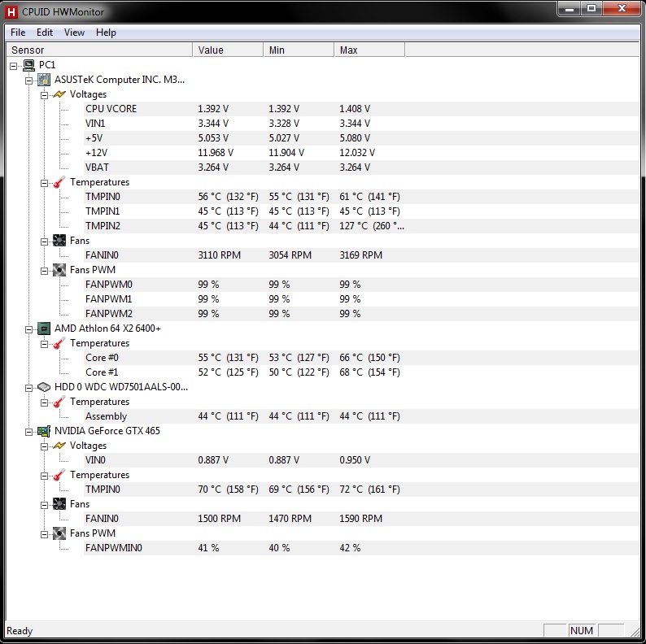
Task: Select the PC1 computer icon
Action: click(x=28, y=65)
